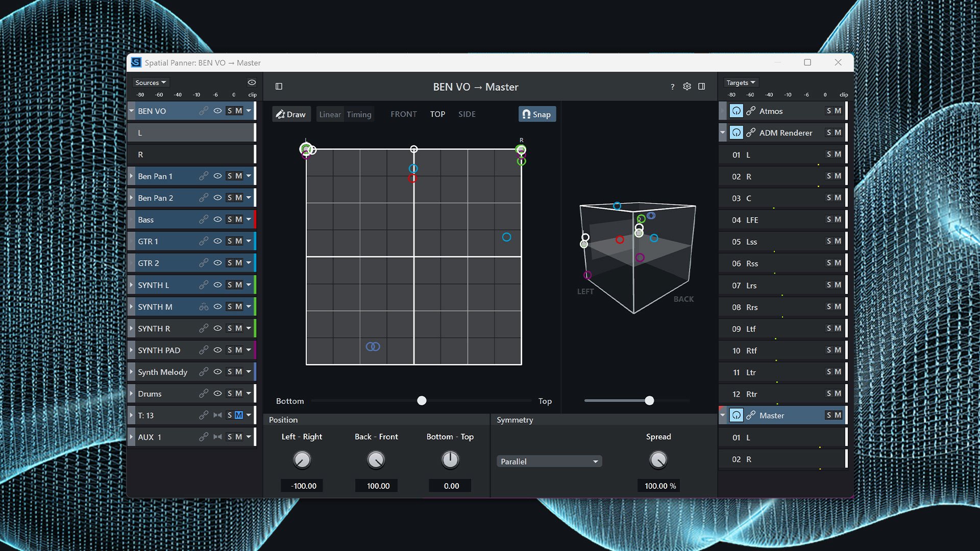Solo the Atmos target
Viewport: 980px width, 551px height.
(829, 111)
